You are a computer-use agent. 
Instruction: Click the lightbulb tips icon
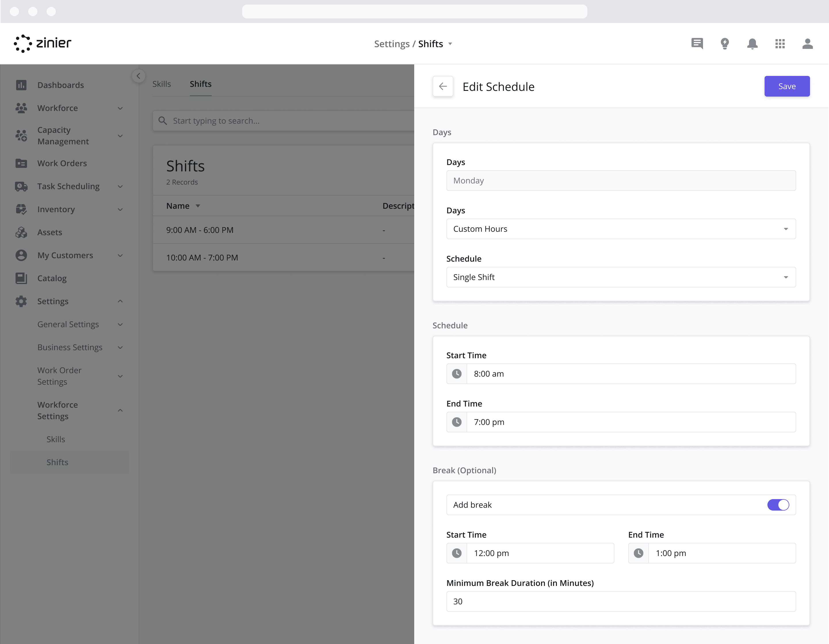tap(725, 44)
